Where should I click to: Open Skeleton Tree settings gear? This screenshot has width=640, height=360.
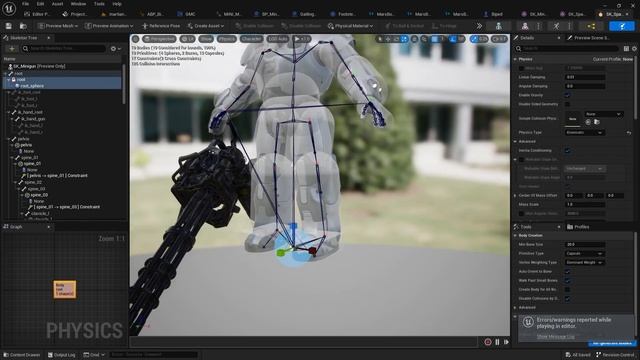coord(116,49)
